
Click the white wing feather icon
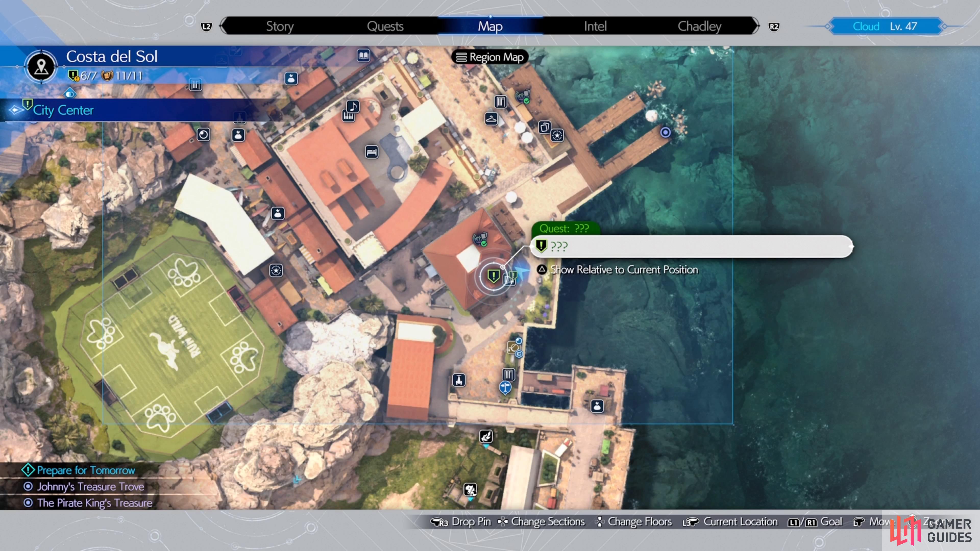click(486, 436)
